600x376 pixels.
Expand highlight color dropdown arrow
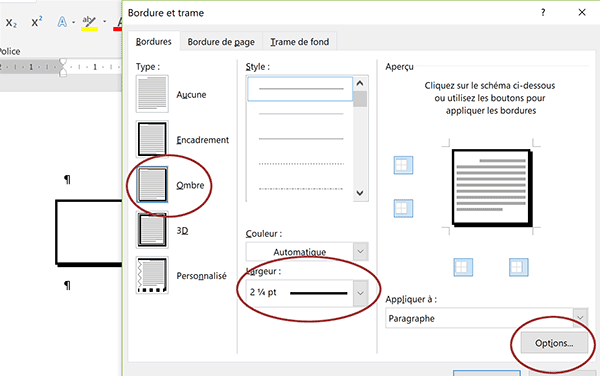(104, 22)
